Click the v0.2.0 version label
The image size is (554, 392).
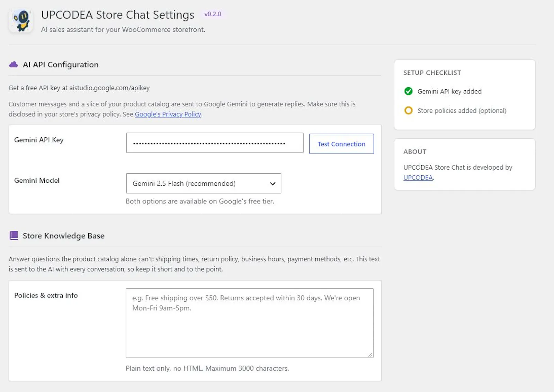click(213, 14)
